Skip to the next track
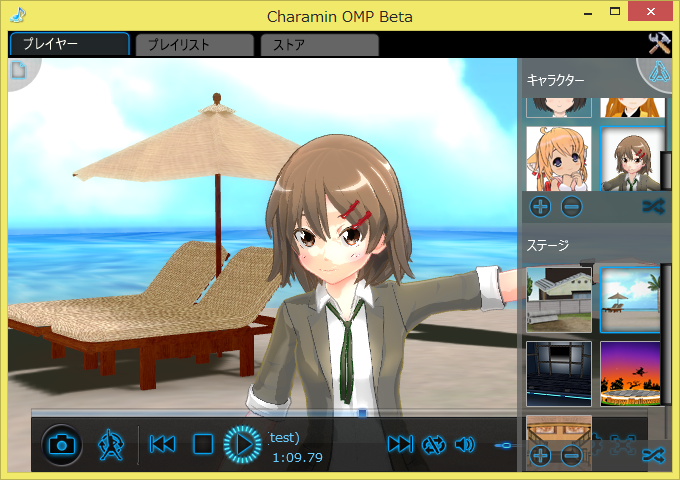The width and height of the screenshot is (680, 480). tap(400, 444)
